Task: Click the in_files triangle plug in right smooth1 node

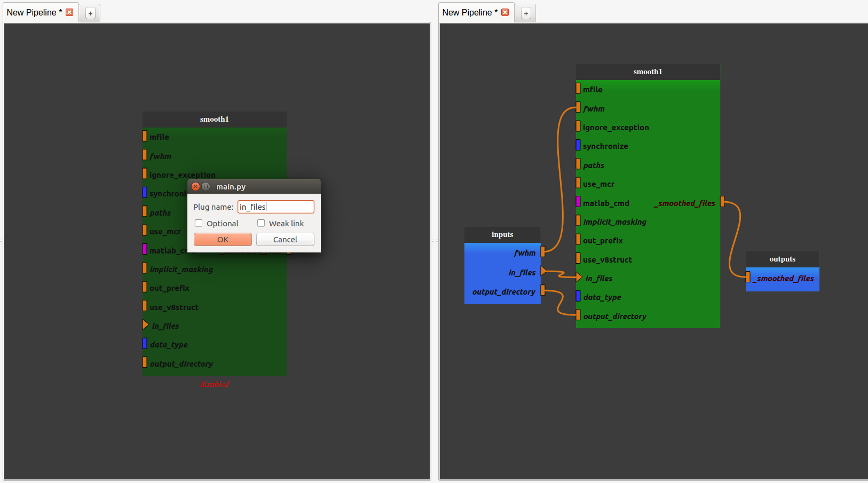Action: coord(579,277)
